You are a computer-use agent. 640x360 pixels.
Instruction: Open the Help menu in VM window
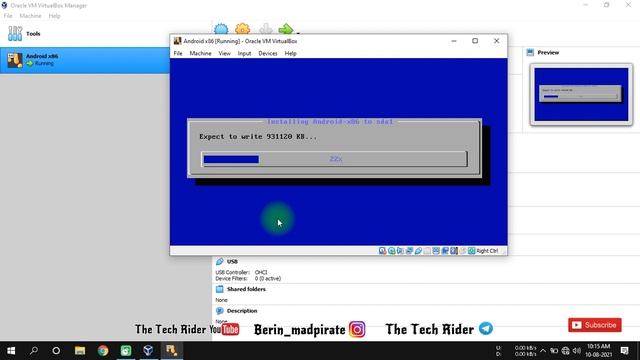click(291, 53)
